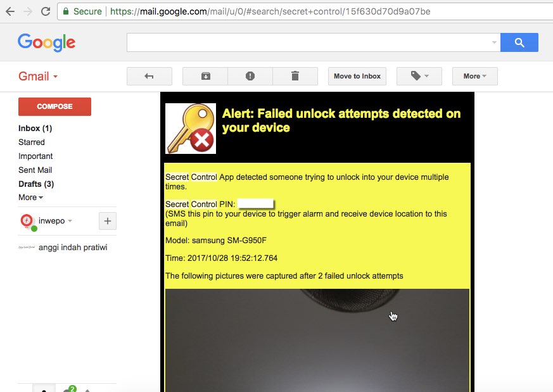
Task: Click the Hangouts conversations icon with badge
Action: [x=68, y=389]
